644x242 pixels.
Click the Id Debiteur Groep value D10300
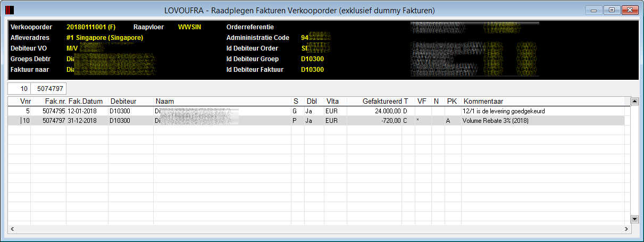[x=313, y=59]
